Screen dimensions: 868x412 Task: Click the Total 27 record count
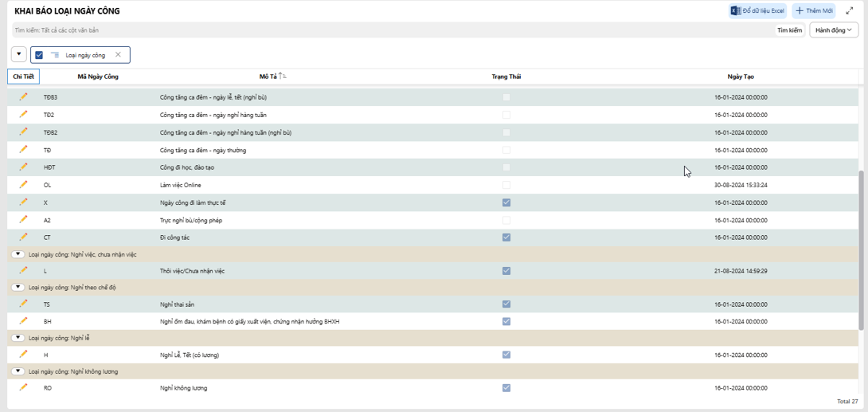tap(847, 401)
